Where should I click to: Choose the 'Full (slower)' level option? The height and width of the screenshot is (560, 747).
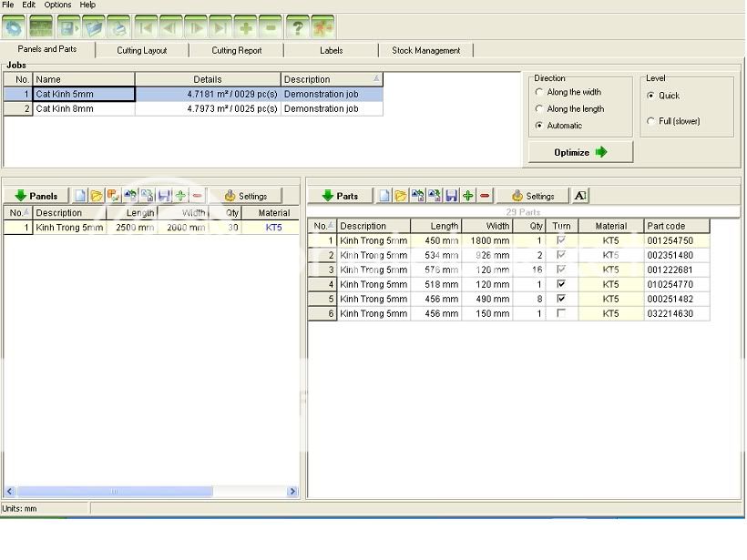coord(650,121)
